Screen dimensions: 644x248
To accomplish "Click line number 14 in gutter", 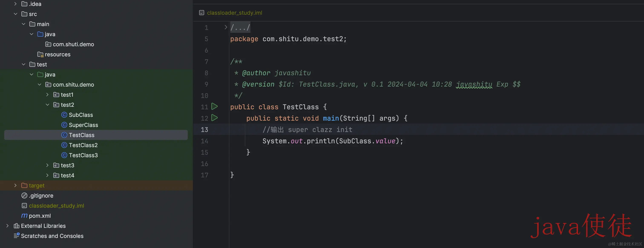I will (204, 141).
